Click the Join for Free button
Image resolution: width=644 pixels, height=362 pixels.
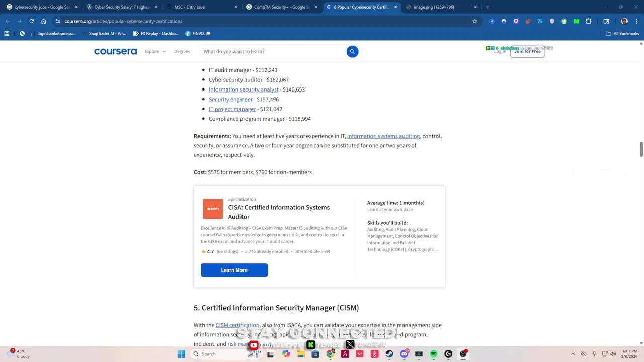pyautogui.click(x=527, y=51)
